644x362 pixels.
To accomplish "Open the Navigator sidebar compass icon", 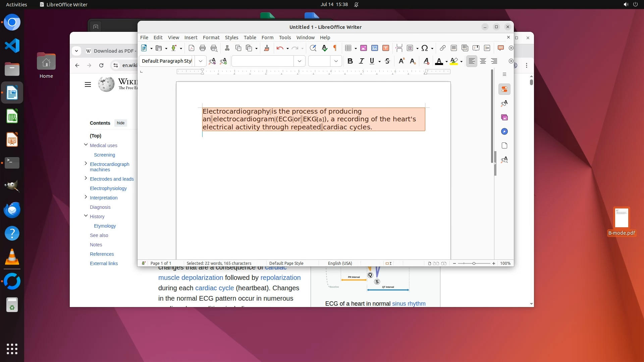I will [504, 131].
